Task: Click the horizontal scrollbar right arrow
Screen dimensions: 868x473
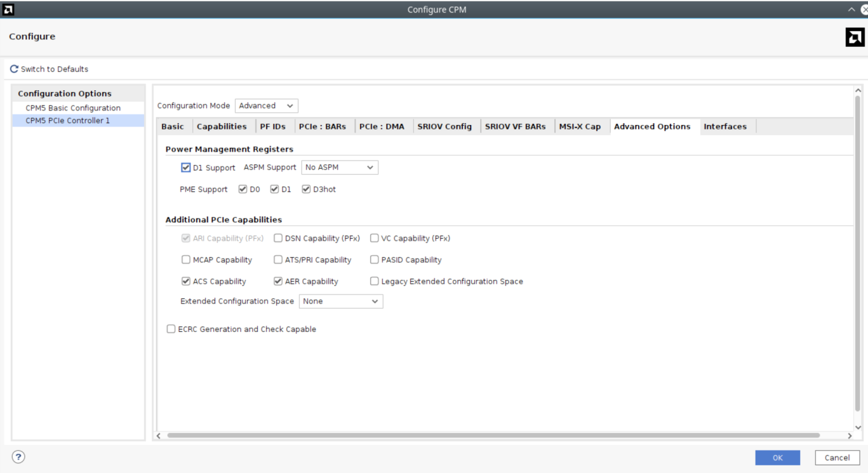Action: click(850, 436)
